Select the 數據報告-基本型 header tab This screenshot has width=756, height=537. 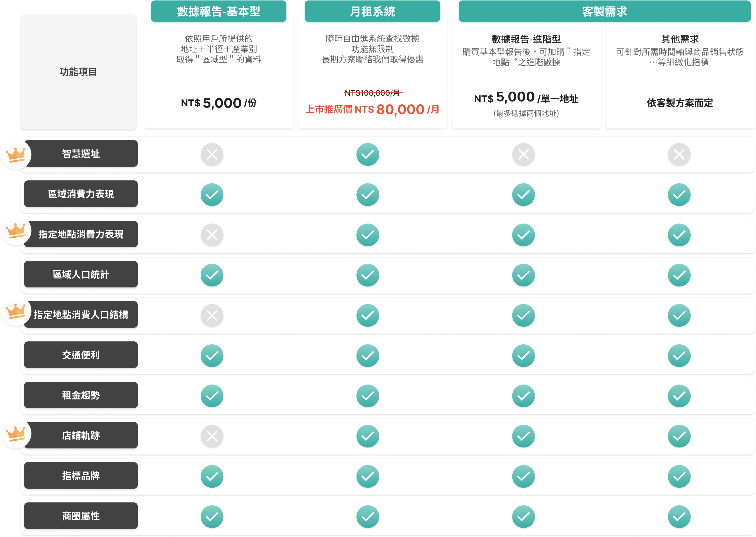coord(218,12)
